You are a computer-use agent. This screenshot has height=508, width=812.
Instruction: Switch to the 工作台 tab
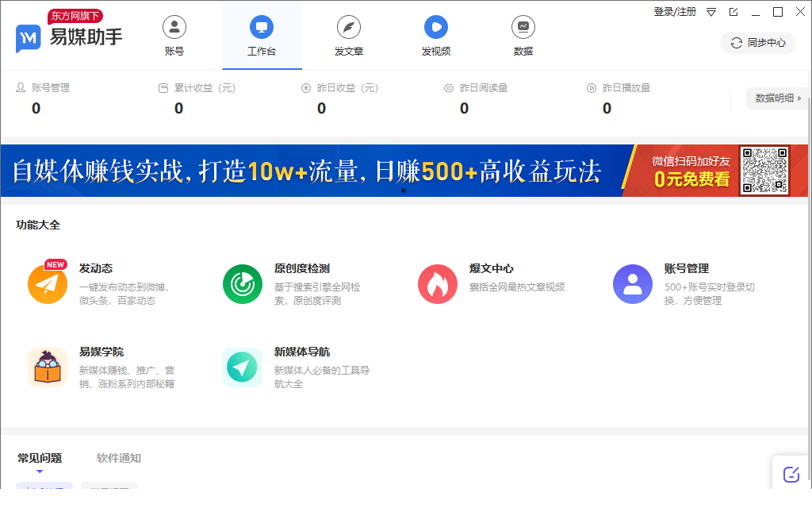click(262, 29)
